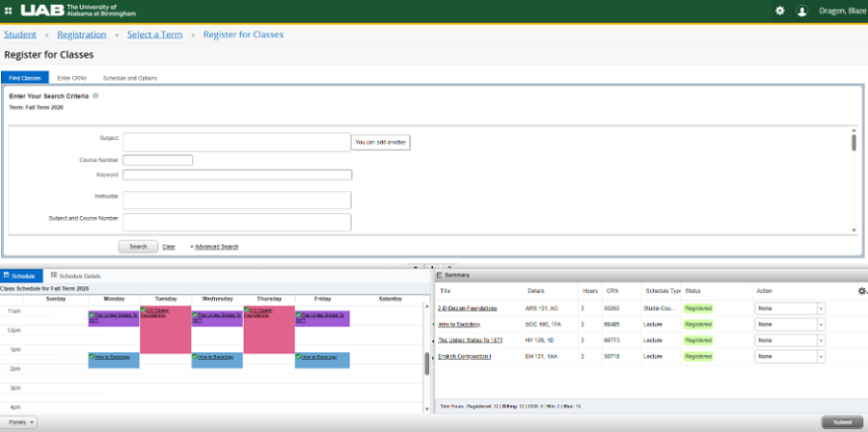Screen dimensions: 868x432
Task: Click the Registered status for Intro to Sociology
Action: (697, 324)
